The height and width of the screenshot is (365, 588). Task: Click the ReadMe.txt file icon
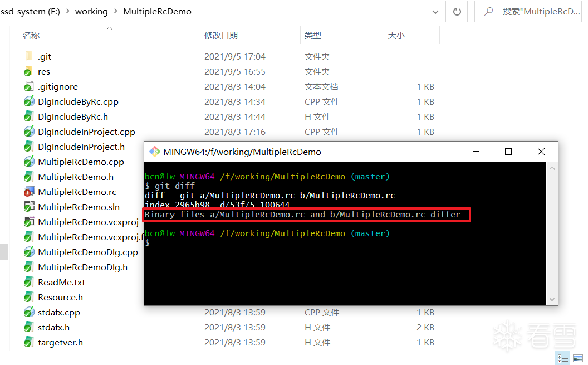pos(29,282)
